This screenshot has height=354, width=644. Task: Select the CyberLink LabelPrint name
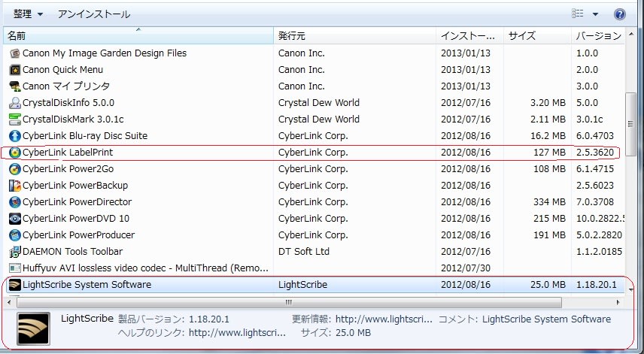(68, 153)
